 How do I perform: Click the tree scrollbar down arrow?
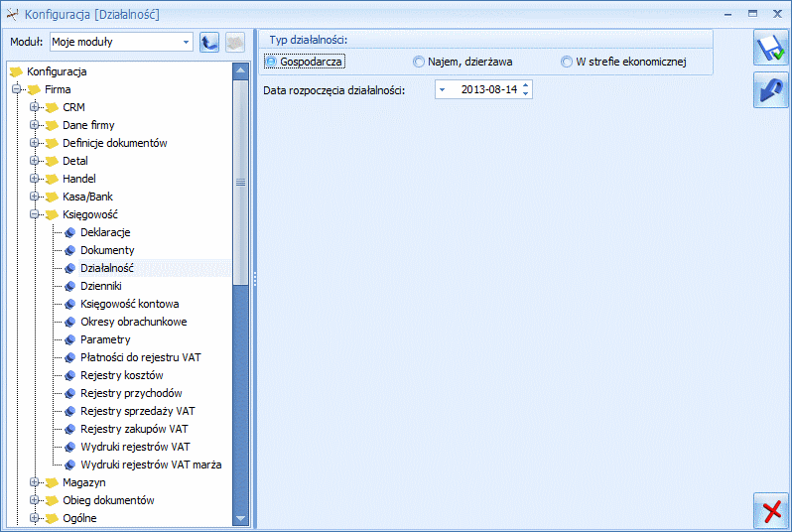[x=241, y=518]
